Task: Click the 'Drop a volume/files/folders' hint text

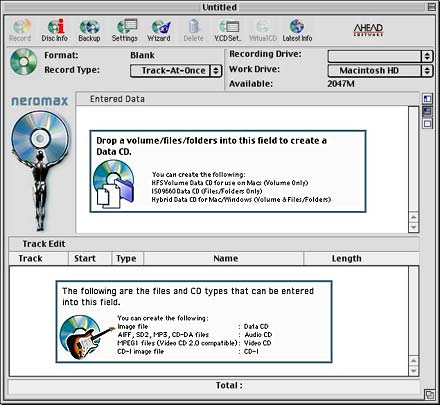Action: click(211, 146)
